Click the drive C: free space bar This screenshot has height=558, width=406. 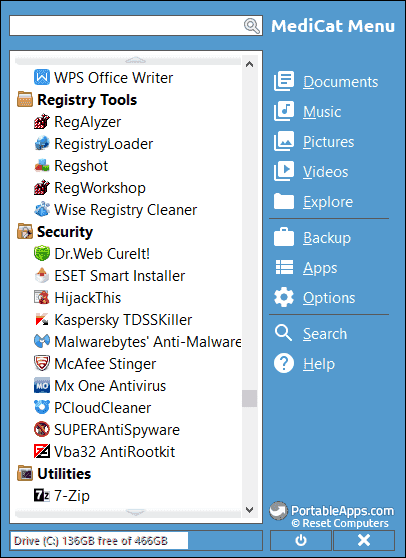(x=136, y=540)
